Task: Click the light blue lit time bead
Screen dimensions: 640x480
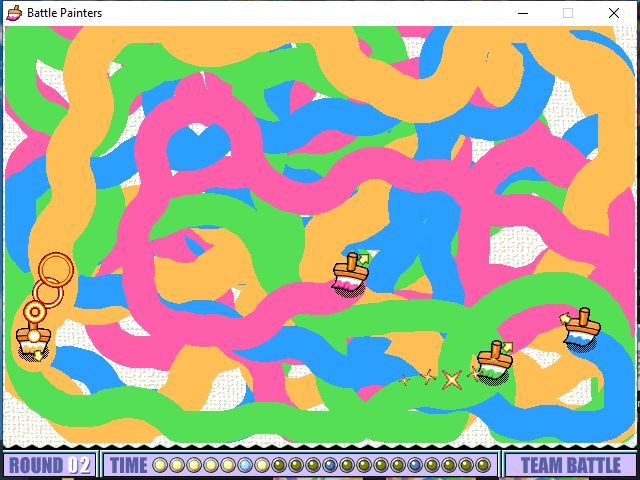Action: click(x=245, y=465)
